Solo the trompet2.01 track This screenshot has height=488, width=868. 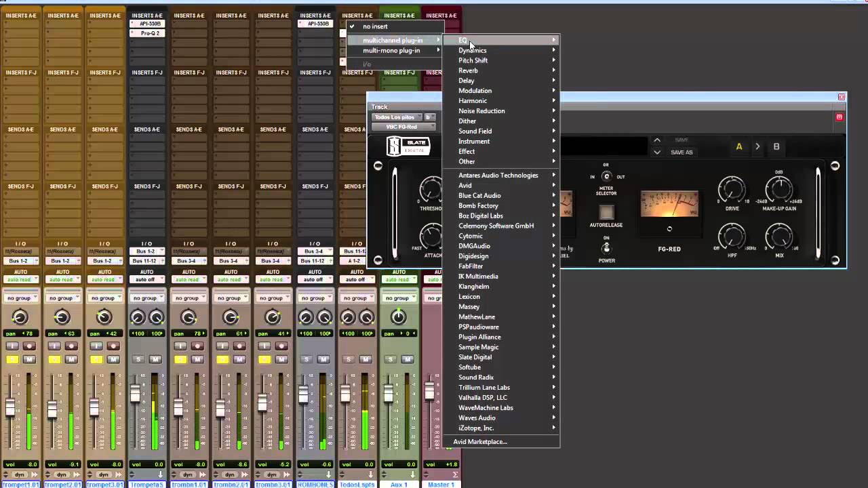[x=54, y=359]
